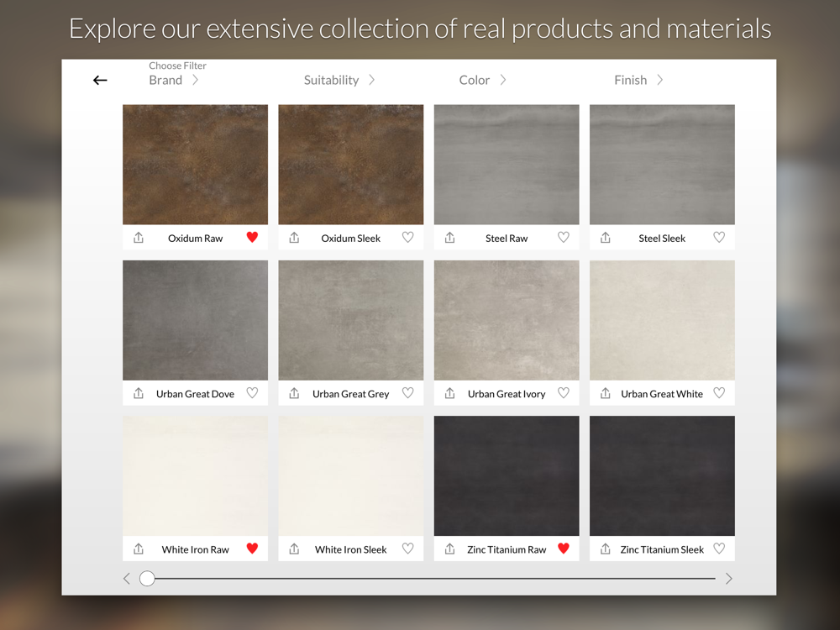
Task: Select the Urban Great Grey swatch
Action: pyautogui.click(x=351, y=320)
